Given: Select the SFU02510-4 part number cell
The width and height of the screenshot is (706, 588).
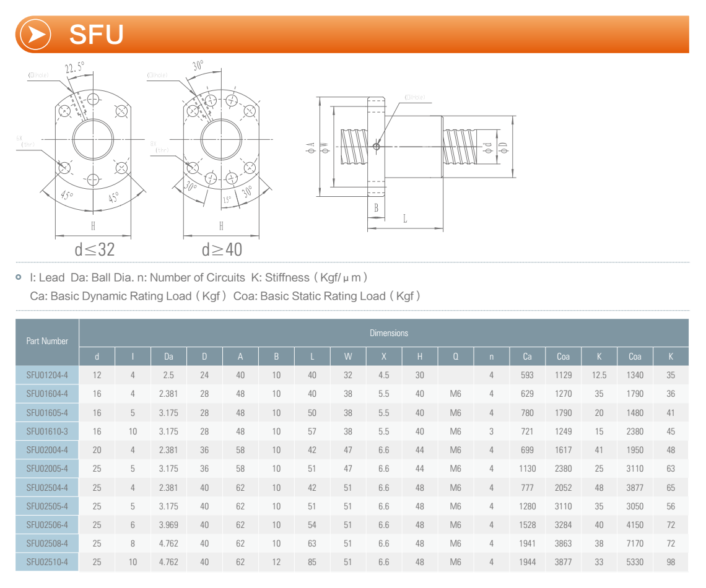Looking at the screenshot, I should 47,562.
